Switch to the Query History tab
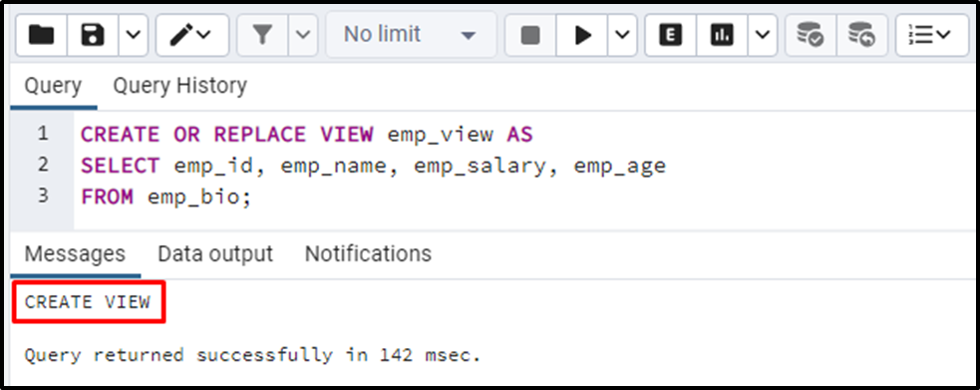 [x=180, y=86]
